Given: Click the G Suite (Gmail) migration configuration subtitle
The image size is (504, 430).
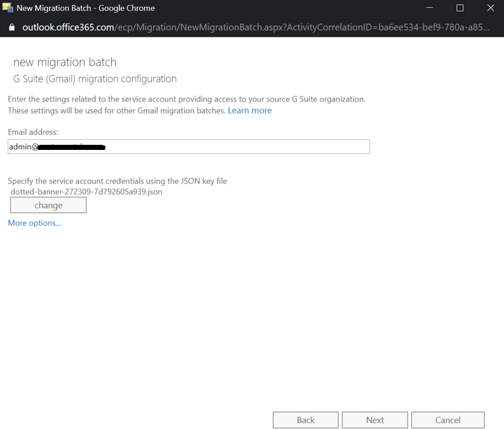Looking at the screenshot, I should (x=95, y=79).
